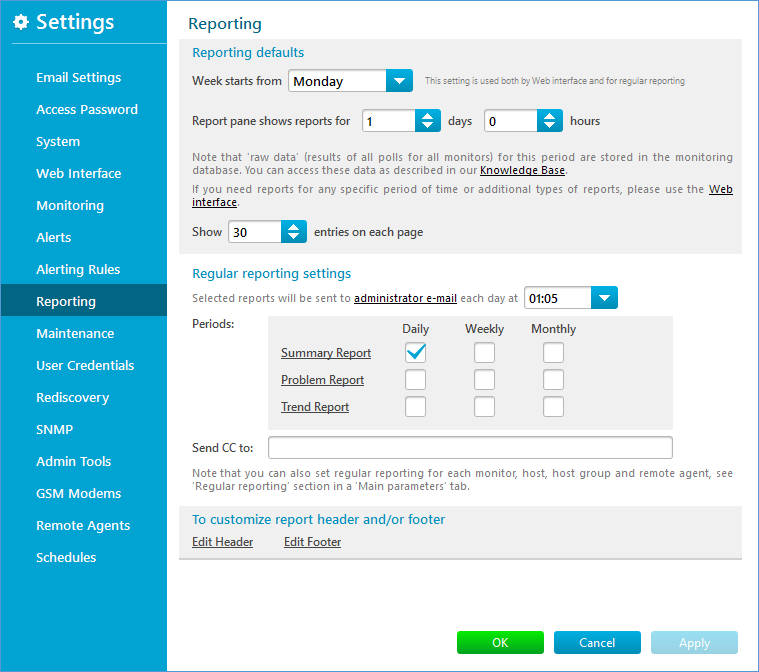Open Rediscovery settings
This screenshot has height=672, width=759.
pos(73,397)
